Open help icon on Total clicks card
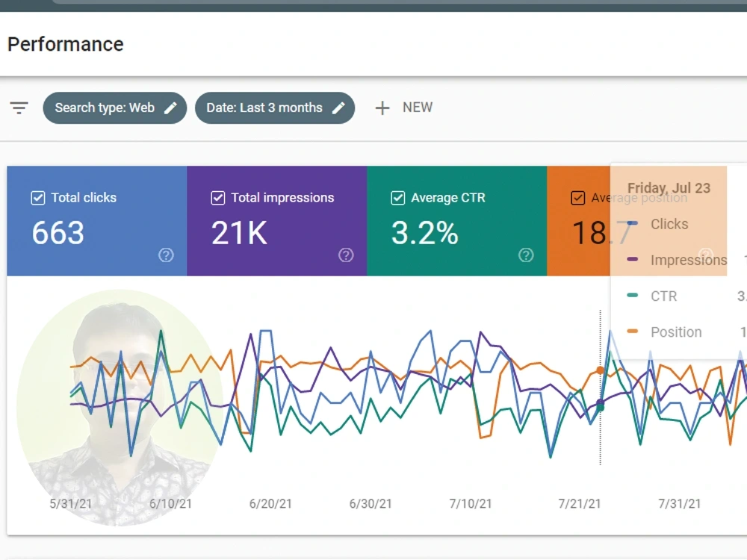747x560 pixels. [x=166, y=255]
